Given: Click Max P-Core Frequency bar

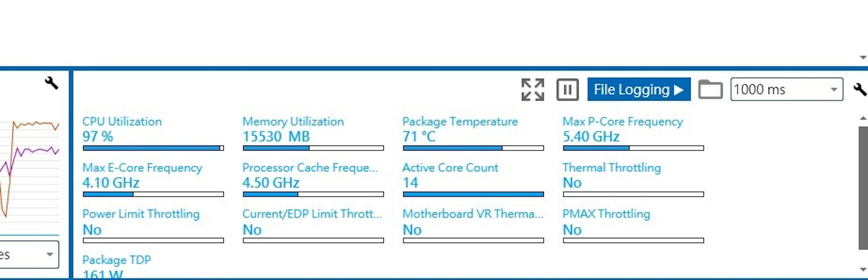Looking at the screenshot, I should pyautogui.click(x=633, y=148).
